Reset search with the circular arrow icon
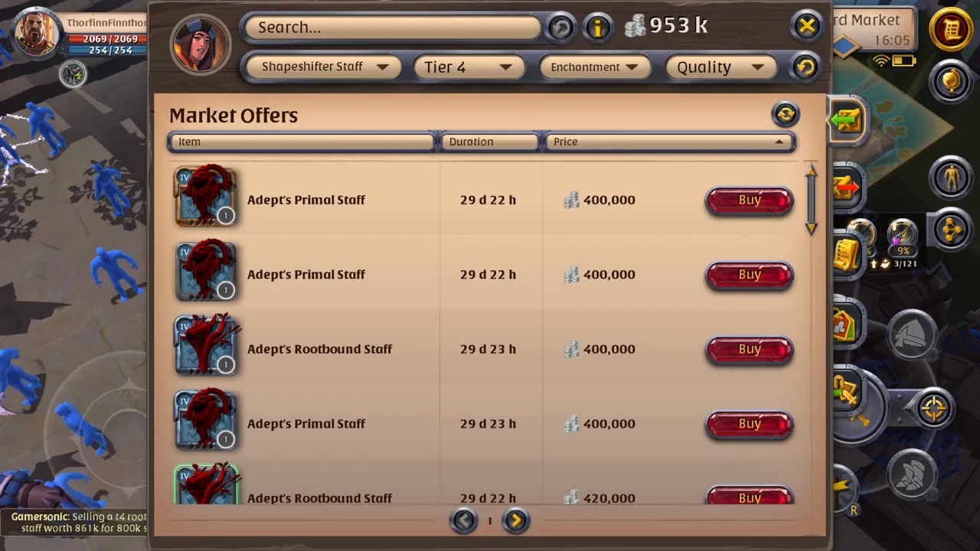This screenshot has height=551, width=980. tap(560, 28)
